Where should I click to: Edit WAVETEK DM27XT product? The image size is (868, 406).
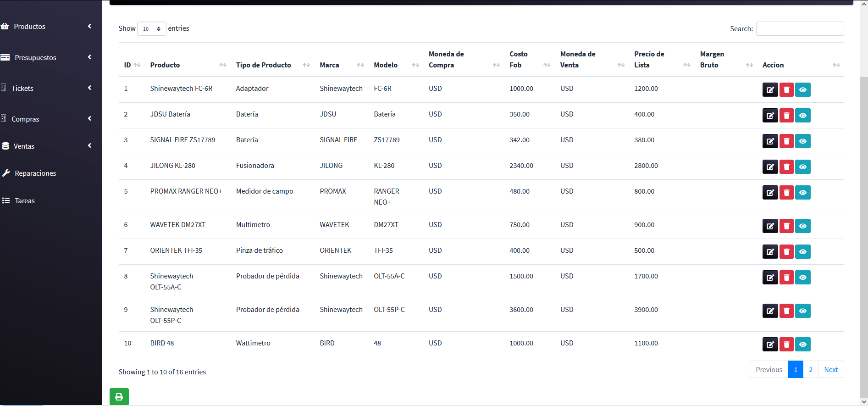770,226
